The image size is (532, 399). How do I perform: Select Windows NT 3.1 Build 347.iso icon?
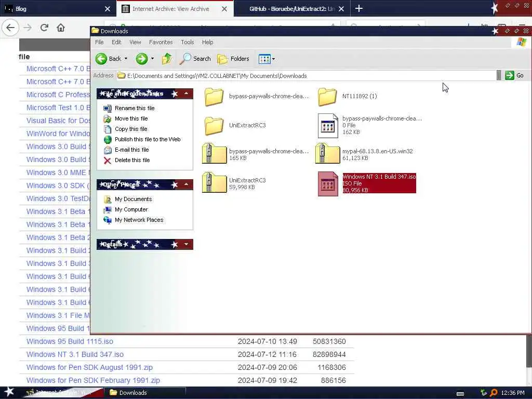point(328,183)
